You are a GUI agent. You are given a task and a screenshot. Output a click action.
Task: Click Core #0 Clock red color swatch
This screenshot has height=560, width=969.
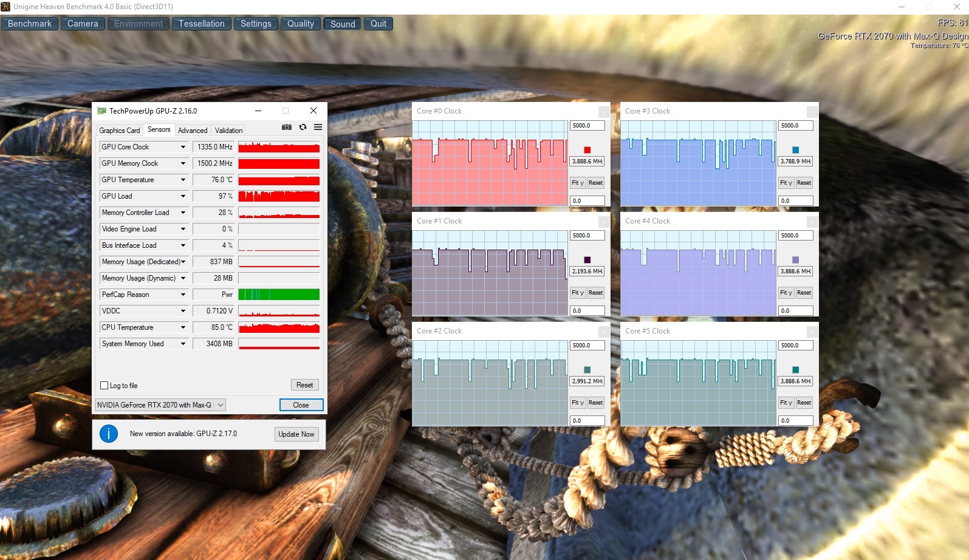(587, 150)
